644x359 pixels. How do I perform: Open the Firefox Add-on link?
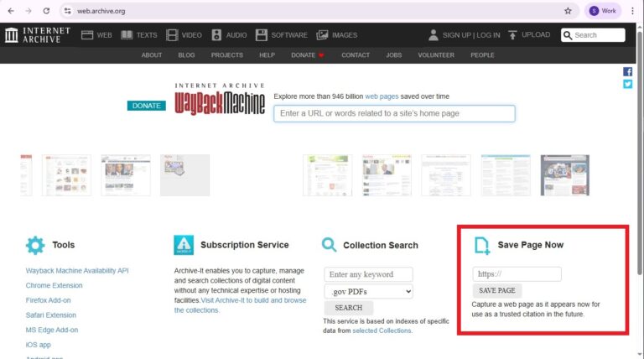48,300
